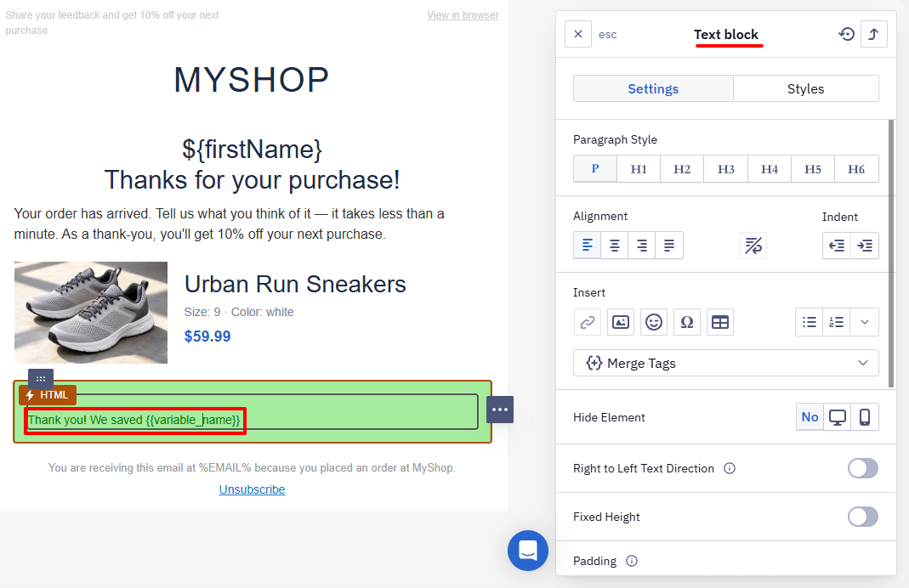Screen dimensions: 909x588
Task: Select the Urban Run Sneakers title
Action: (295, 285)
